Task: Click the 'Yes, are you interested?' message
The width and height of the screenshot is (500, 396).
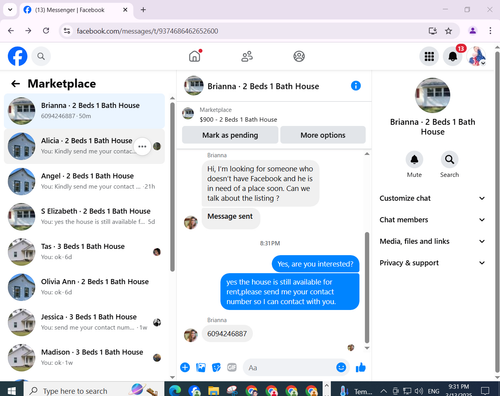Action: [315, 264]
